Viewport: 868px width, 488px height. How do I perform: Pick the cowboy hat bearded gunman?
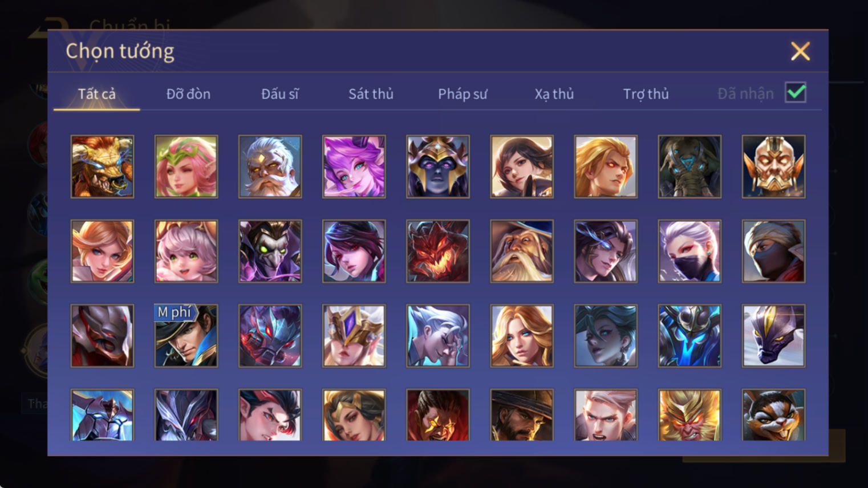(x=522, y=415)
